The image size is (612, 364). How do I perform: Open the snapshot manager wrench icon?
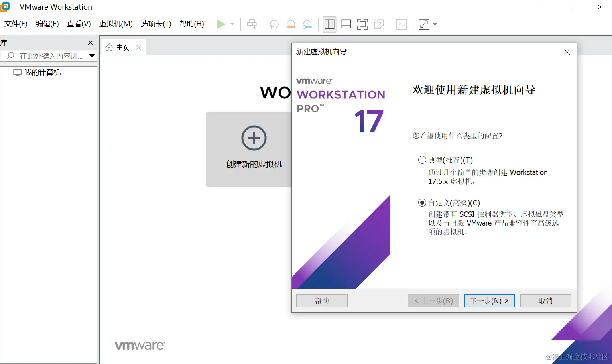(x=307, y=24)
